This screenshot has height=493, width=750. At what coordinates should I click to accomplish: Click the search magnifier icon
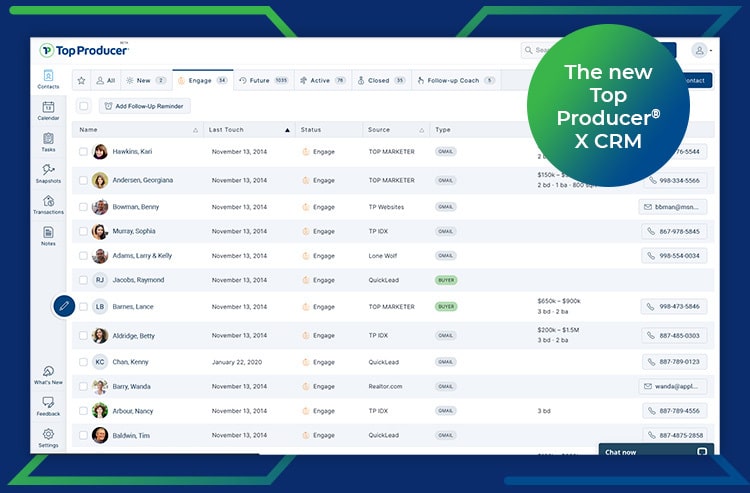(529, 50)
